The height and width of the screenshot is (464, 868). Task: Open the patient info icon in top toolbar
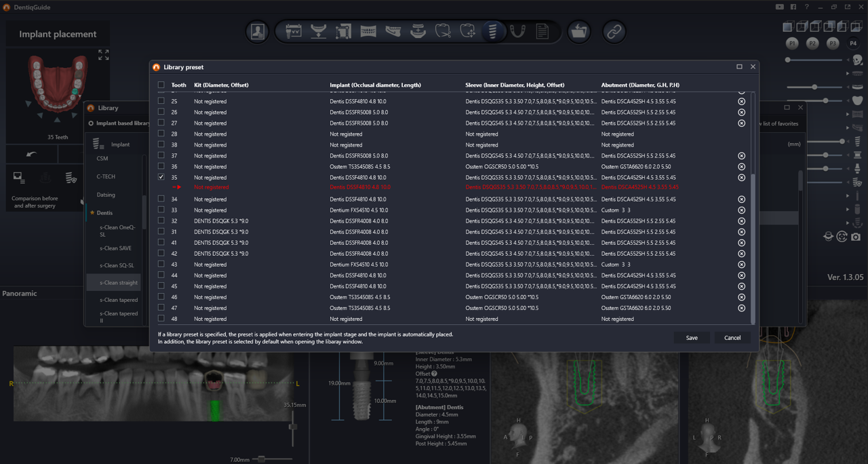pyautogui.click(x=258, y=32)
